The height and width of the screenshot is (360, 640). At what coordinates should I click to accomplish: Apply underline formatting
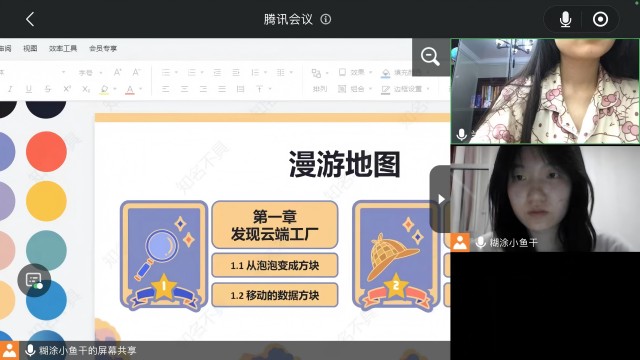coord(29,89)
